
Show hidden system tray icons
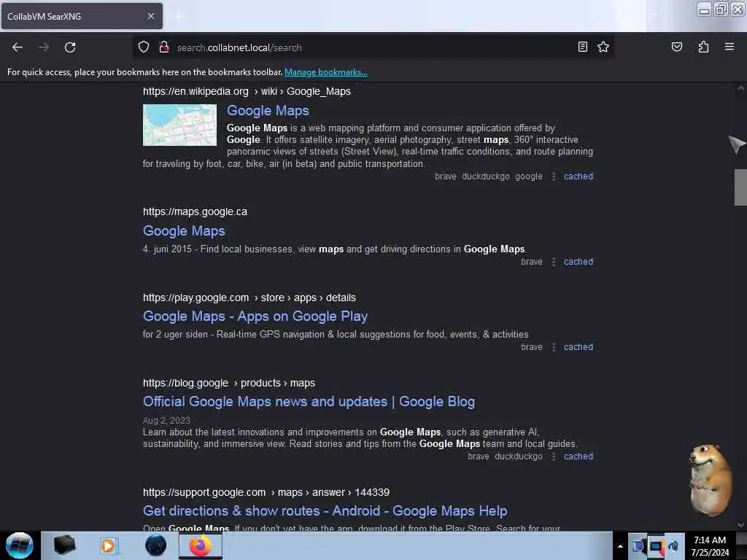[x=620, y=546]
